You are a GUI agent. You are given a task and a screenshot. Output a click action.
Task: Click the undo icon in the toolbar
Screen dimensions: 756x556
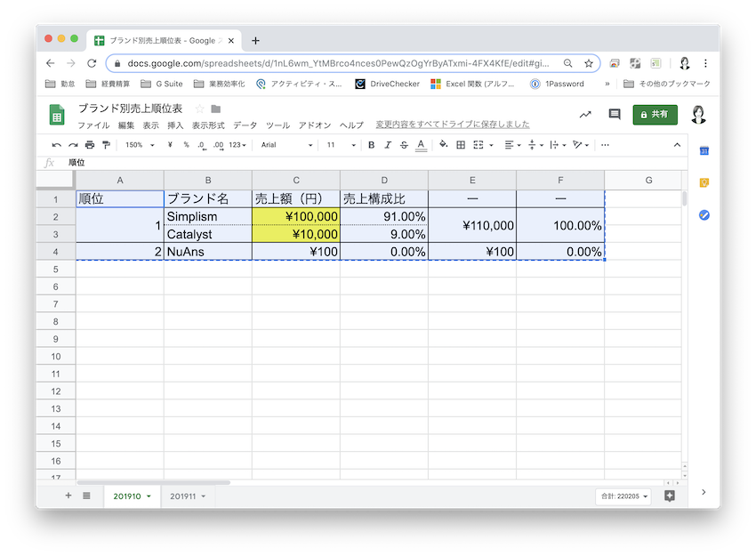click(x=57, y=145)
